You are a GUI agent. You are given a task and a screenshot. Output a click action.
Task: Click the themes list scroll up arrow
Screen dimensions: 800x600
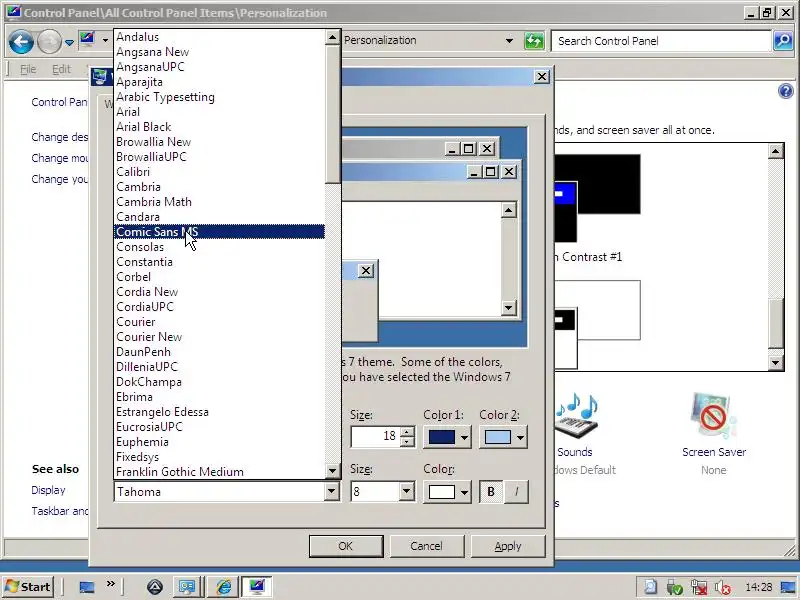coord(776,151)
